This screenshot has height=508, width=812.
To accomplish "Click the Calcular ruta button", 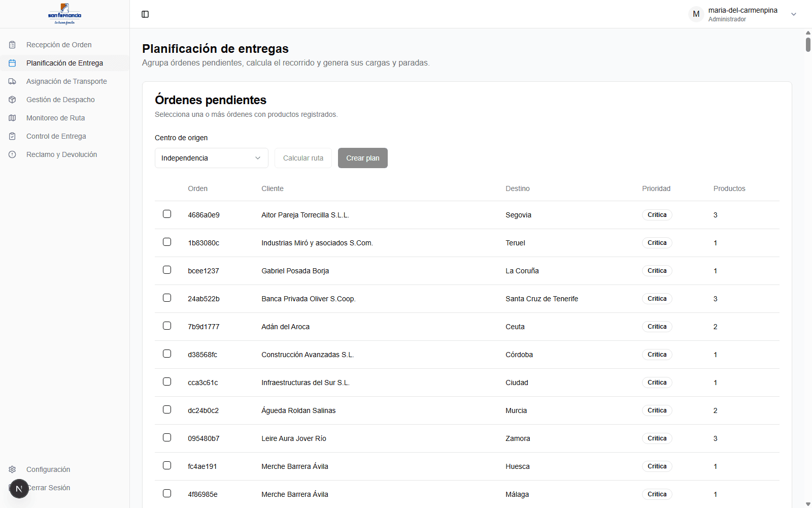I will (x=303, y=158).
